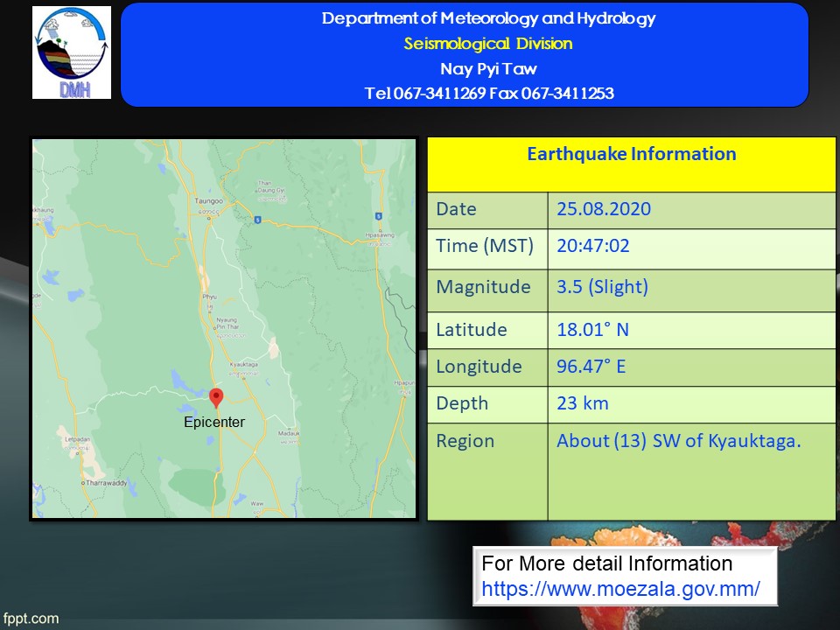The height and width of the screenshot is (630, 840).
Task: Click the Latitude value 18.01° N
Action: coord(592,330)
